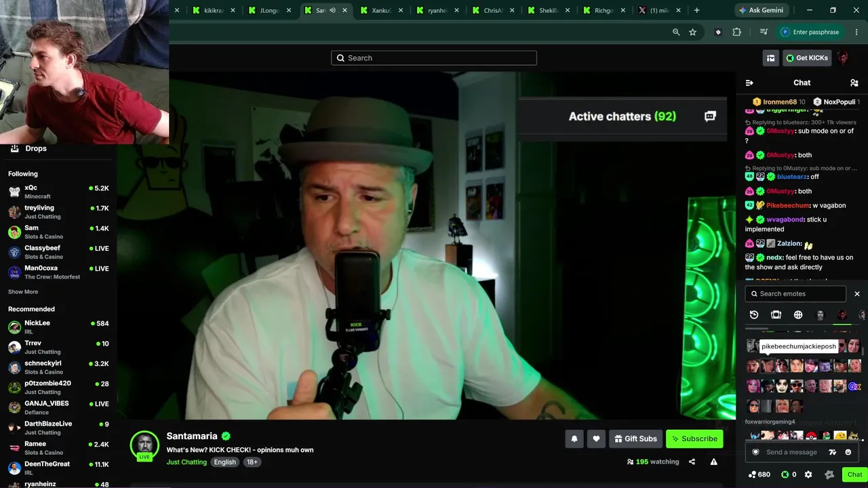
Task: Switch to the kikikra browser tab
Action: point(214,10)
